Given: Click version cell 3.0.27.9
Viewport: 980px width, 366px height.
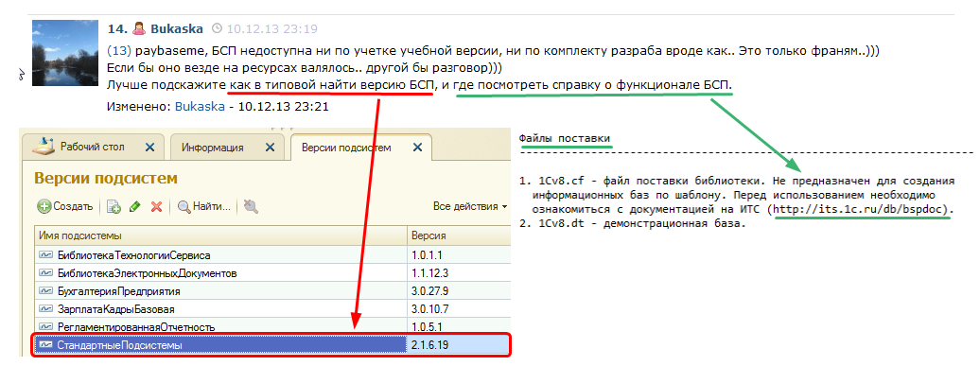Looking at the screenshot, I should 460,291.
